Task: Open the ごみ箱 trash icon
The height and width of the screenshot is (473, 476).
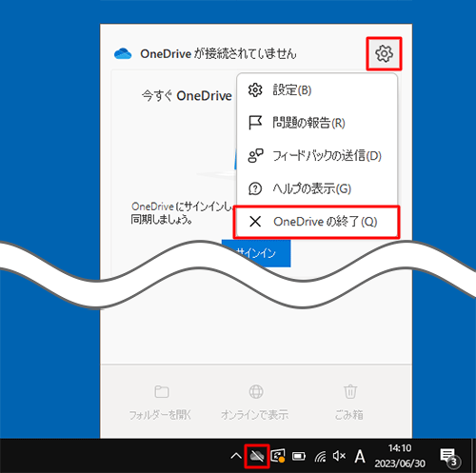Action: pyautogui.click(x=350, y=391)
